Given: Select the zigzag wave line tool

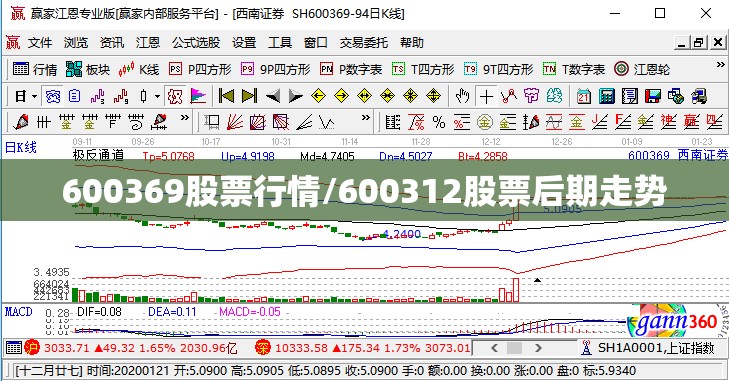Looking at the screenshot, I should pos(327,122).
